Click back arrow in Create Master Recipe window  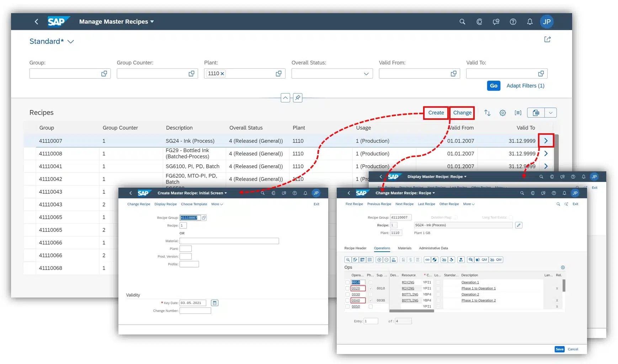click(x=130, y=193)
